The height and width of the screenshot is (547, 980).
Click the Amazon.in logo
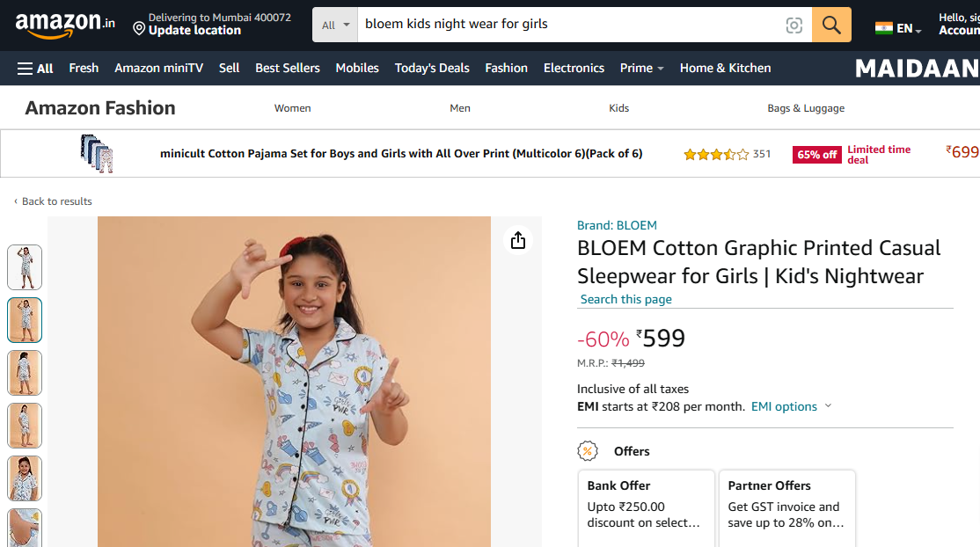click(x=65, y=25)
